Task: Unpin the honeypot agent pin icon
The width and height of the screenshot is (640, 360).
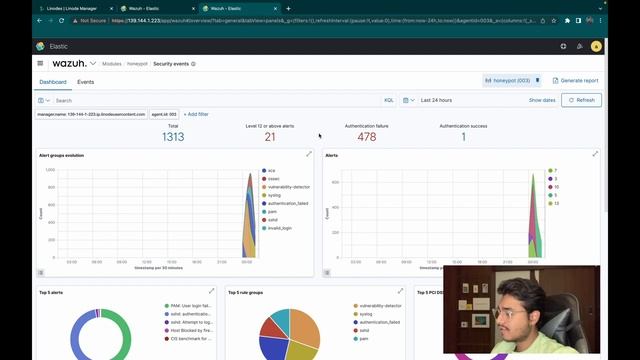Action: tap(538, 81)
